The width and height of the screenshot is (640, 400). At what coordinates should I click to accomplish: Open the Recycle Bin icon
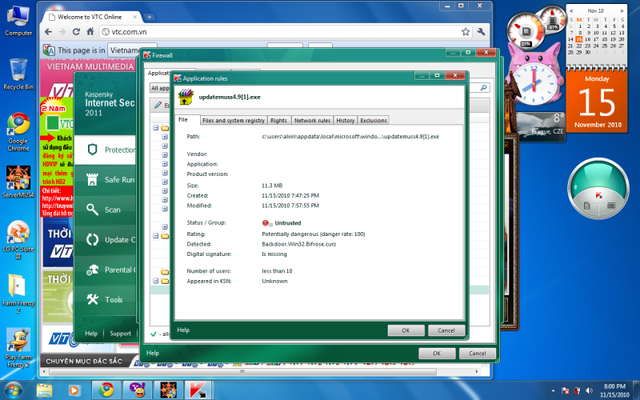(18, 74)
